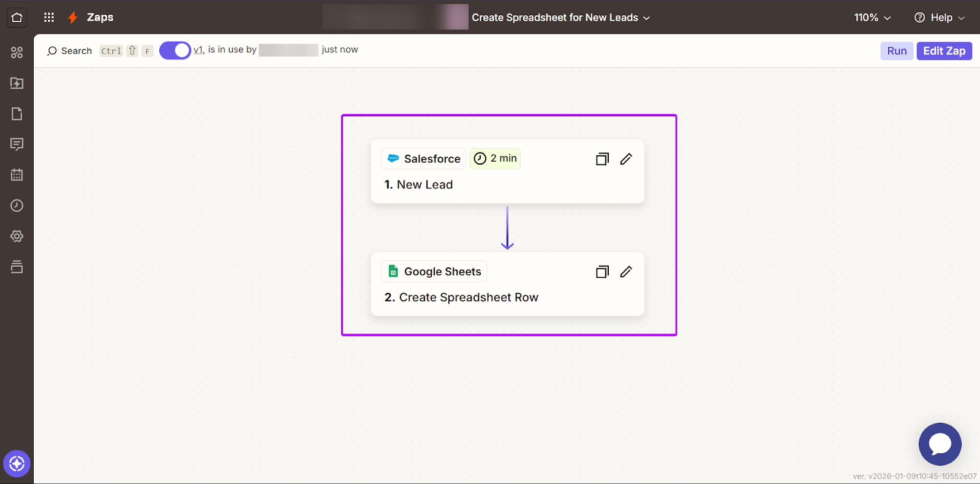Open the Zap import sidebar icon
This screenshot has height=484, width=980.
[x=17, y=83]
